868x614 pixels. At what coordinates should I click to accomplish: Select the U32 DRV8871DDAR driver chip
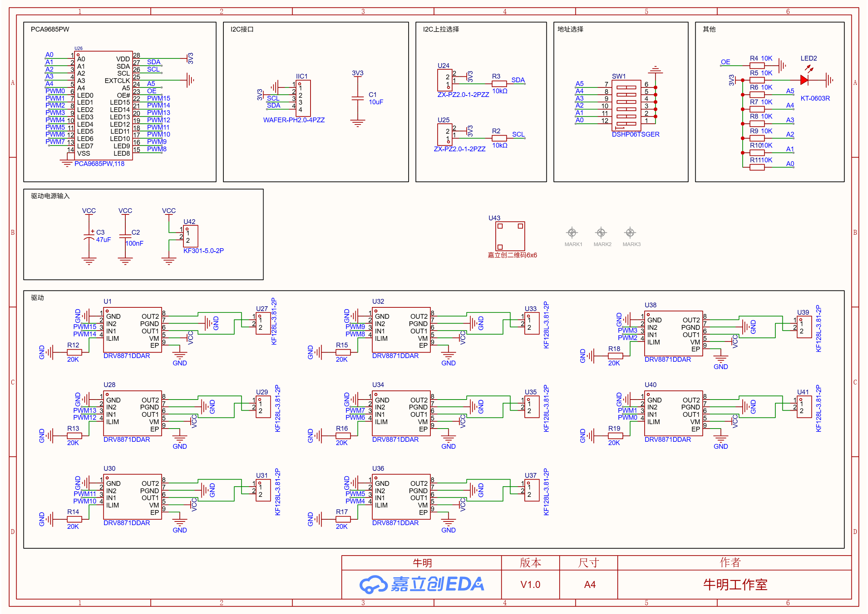tap(401, 330)
